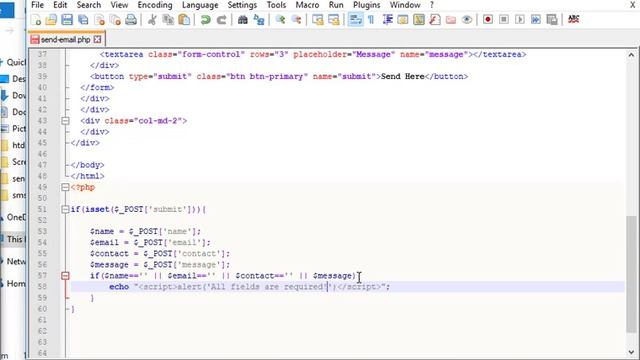The height and width of the screenshot is (360, 640).
Task: Open the View menu
Action: click(x=119, y=5)
